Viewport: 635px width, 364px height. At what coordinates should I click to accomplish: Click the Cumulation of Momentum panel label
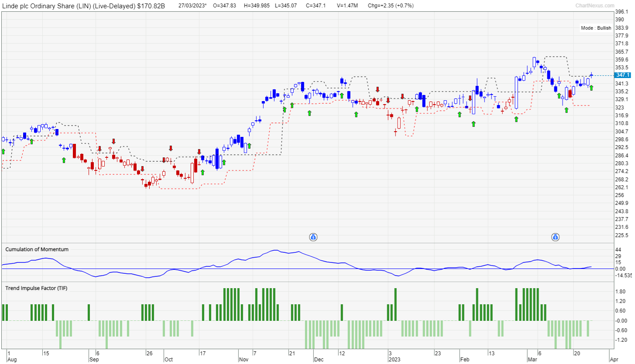point(37,249)
